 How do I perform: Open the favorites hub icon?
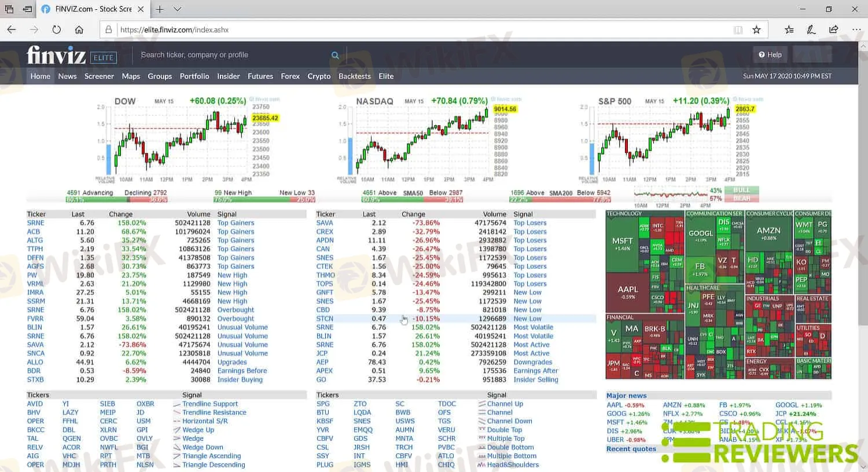tap(789, 30)
